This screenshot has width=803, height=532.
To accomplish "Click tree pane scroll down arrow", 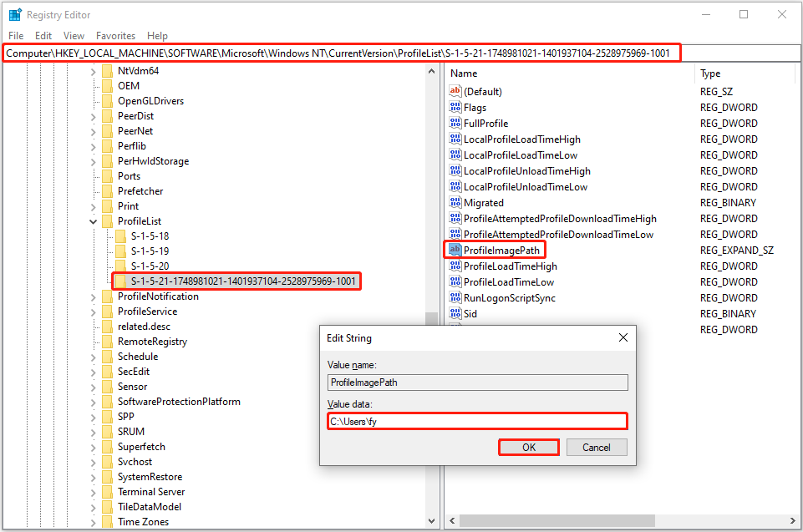I will point(431,521).
